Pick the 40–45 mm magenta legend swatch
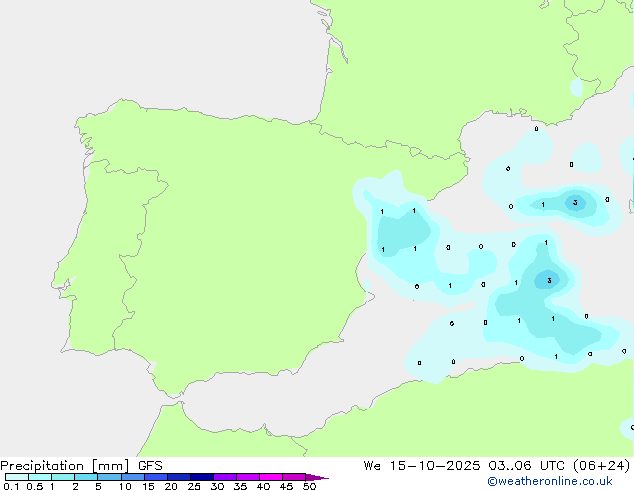 (271, 477)
